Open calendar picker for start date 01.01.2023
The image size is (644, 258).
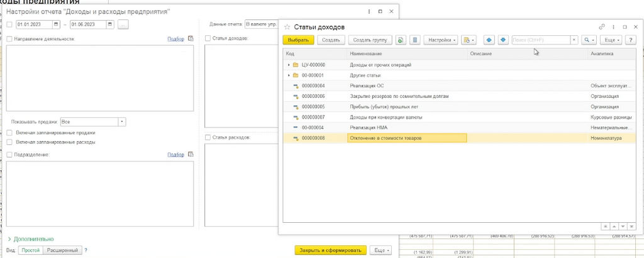click(x=56, y=24)
